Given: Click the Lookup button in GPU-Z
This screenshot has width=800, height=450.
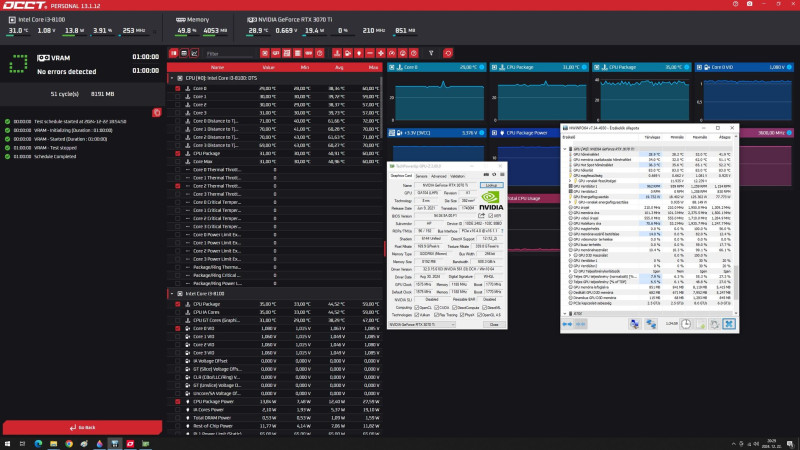Looking at the screenshot, I should pyautogui.click(x=491, y=185).
